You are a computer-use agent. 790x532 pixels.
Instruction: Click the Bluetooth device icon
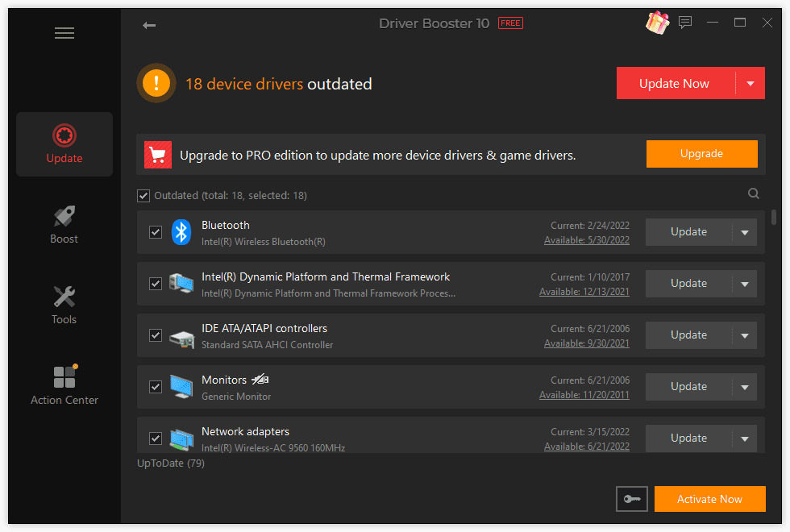pyautogui.click(x=181, y=232)
